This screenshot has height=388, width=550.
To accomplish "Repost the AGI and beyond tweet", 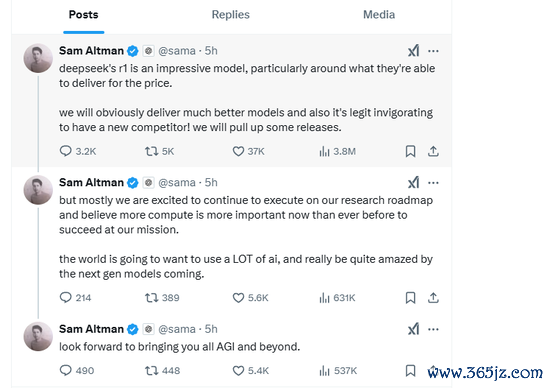I will (x=162, y=371).
